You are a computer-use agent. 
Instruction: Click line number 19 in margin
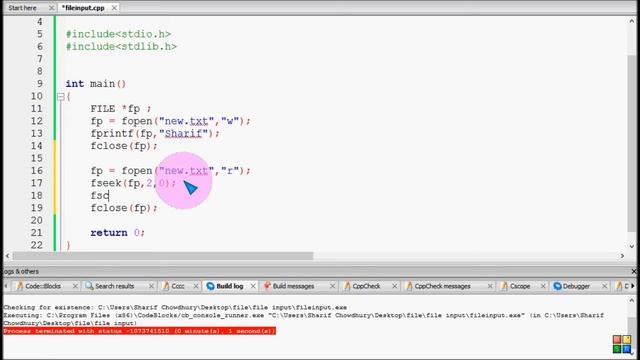point(37,208)
